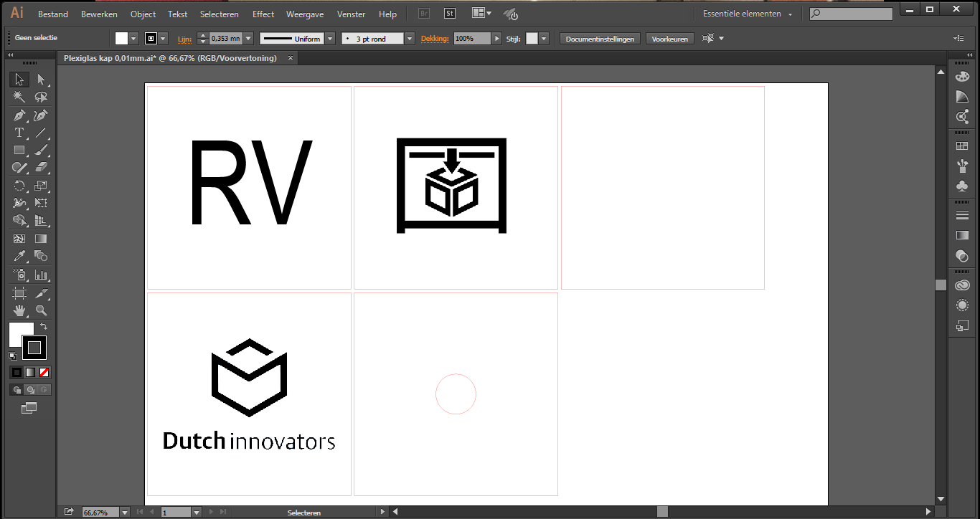The height and width of the screenshot is (519, 980).
Task: Open Essentiële elementen workspace switcher
Action: click(x=748, y=14)
